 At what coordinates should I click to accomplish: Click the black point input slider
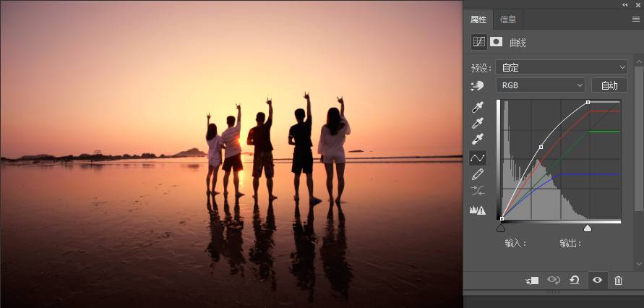[x=501, y=228]
